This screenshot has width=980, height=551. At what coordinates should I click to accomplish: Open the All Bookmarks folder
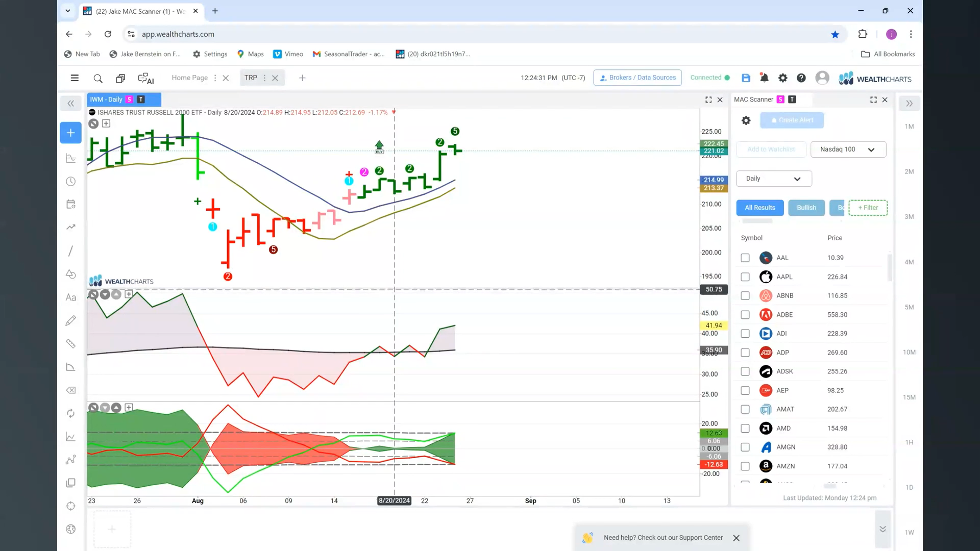pos(888,54)
